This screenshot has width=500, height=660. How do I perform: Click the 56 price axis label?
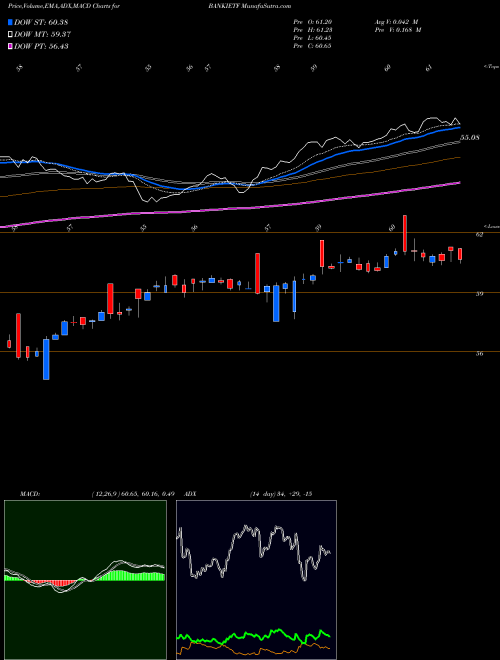point(479,354)
